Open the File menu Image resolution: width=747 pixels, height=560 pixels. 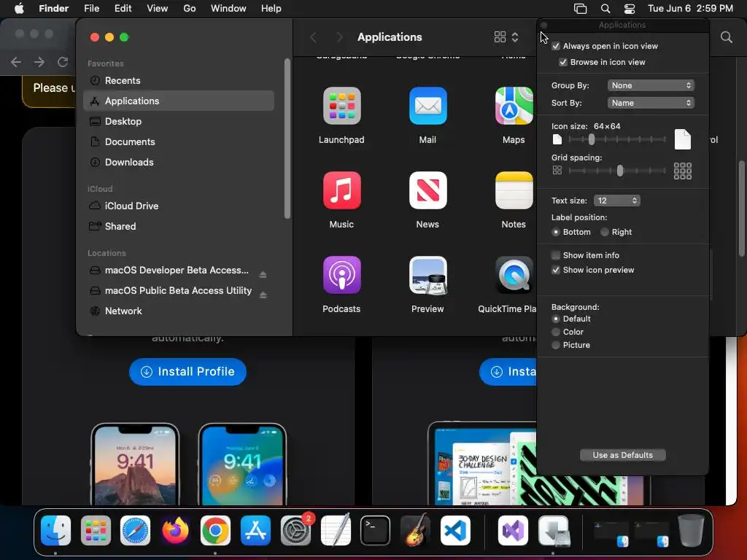click(91, 9)
